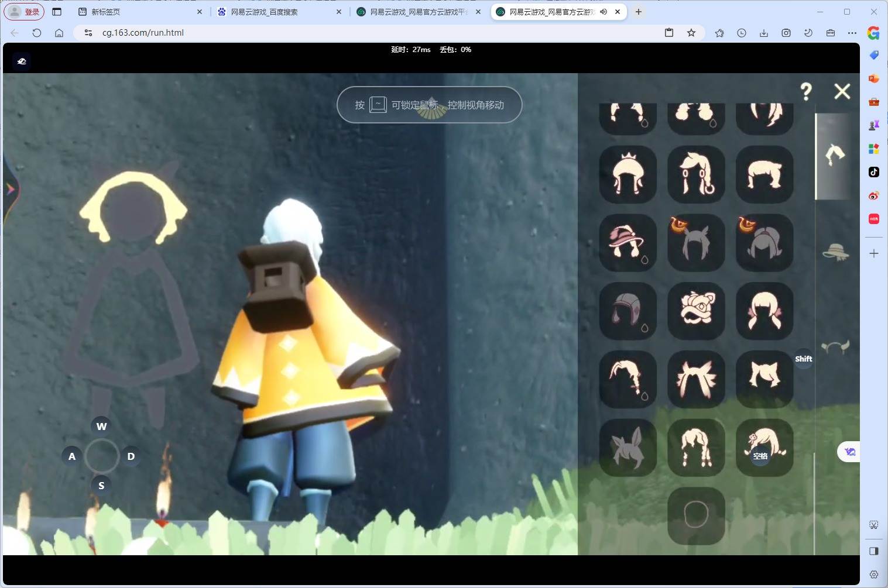This screenshot has width=888, height=588.
Task: Switch to the 新标签页 tab
Action: (140, 12)
